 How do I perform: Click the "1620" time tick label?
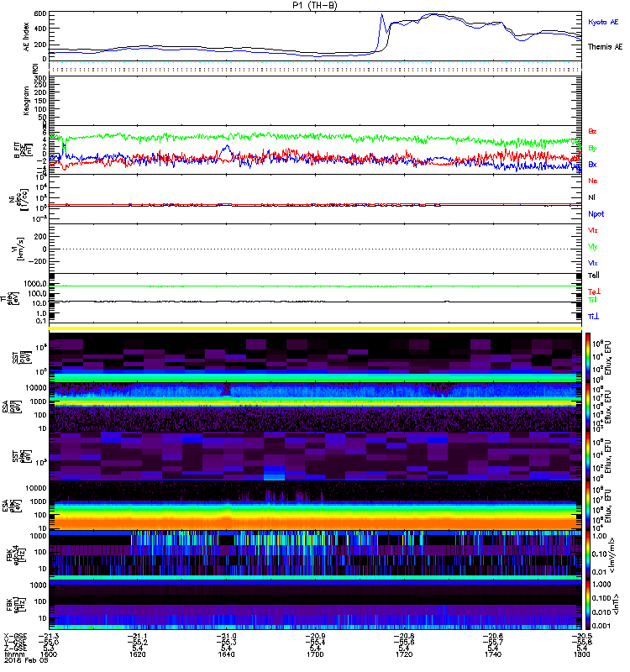click(x=138, y=654)
